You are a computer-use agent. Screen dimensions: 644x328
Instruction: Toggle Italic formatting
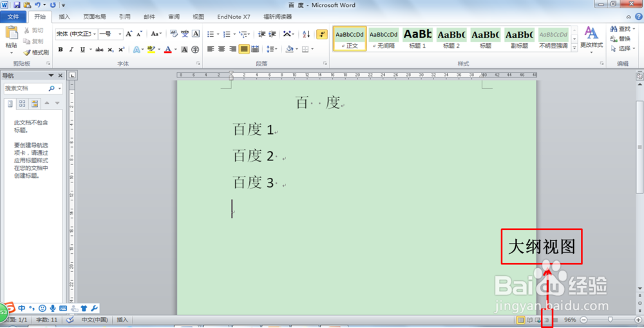(71, 50)
